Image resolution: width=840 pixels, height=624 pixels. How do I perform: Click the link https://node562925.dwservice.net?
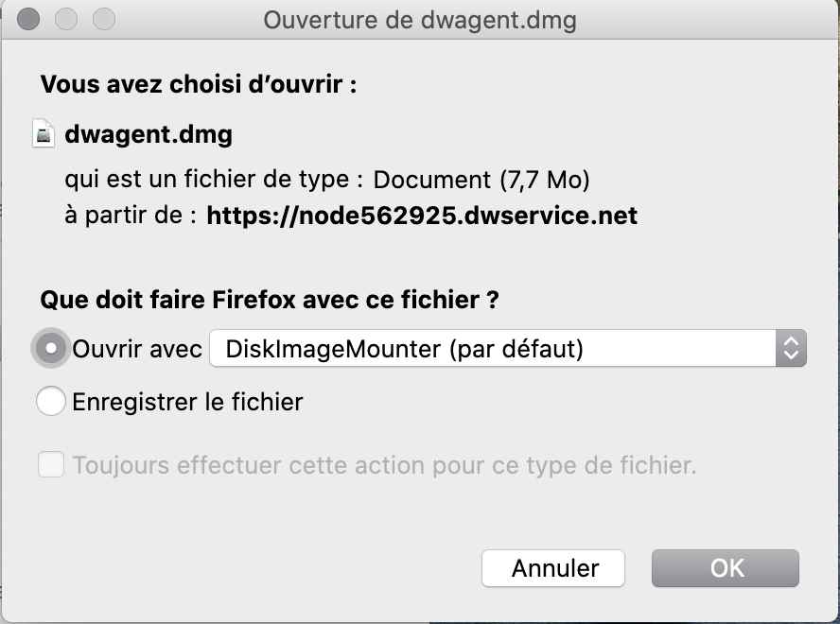click(x=420, y=216)
